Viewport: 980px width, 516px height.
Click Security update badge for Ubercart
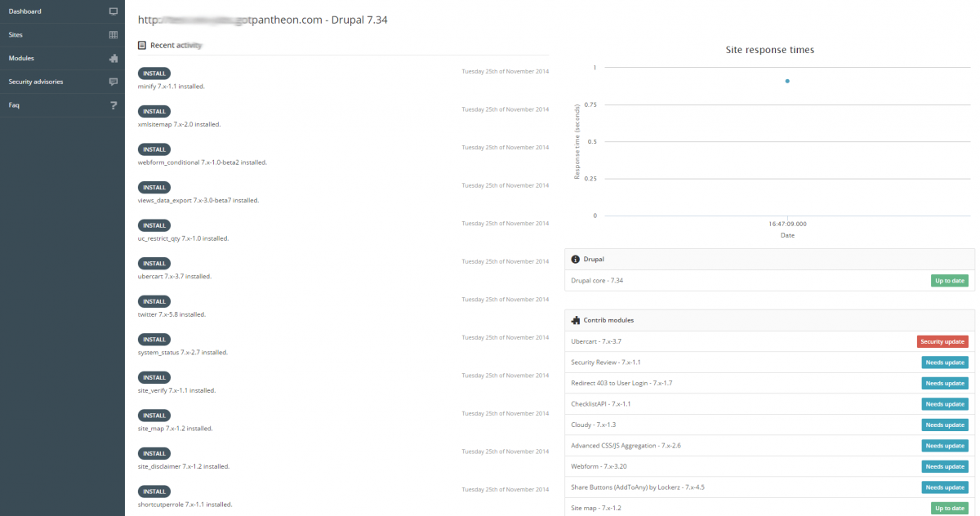point(942,341)
